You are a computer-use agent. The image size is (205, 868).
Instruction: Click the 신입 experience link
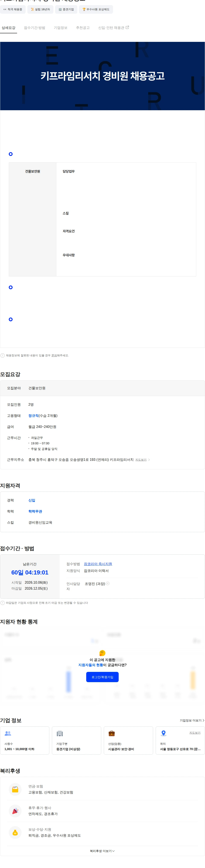coord(32,500)
